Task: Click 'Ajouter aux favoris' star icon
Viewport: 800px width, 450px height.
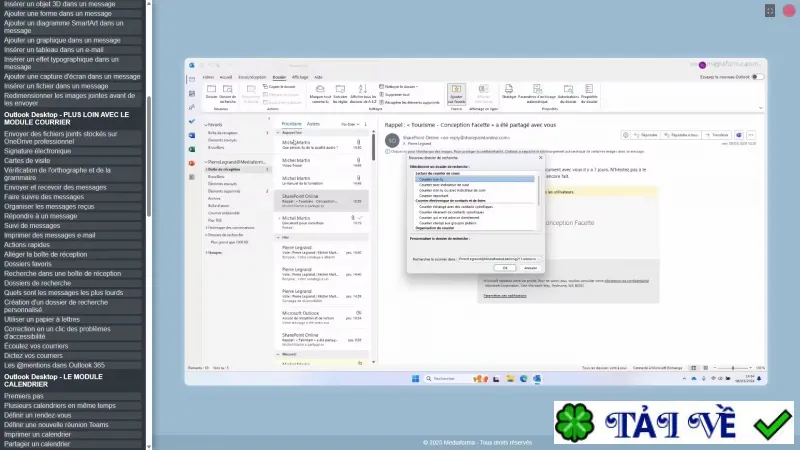Action: pos(456,94)
